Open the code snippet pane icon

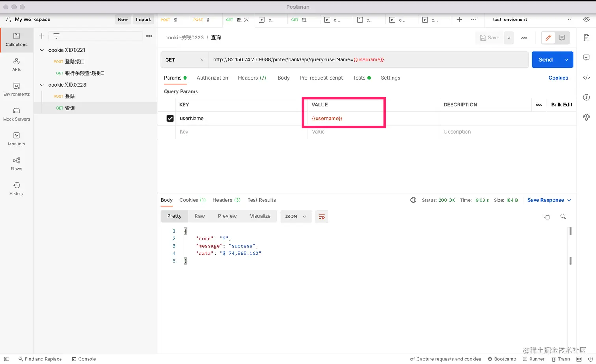(x=587, y=78)
